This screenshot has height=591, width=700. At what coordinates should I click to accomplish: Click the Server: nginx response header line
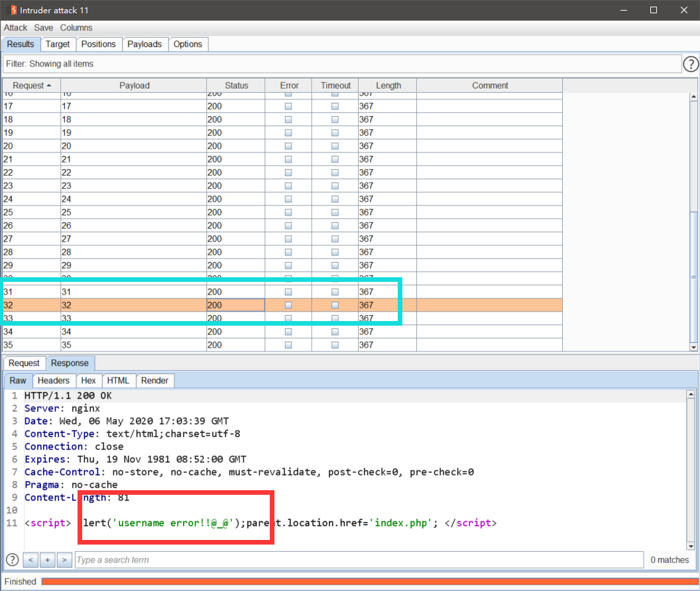coord(62,409)
